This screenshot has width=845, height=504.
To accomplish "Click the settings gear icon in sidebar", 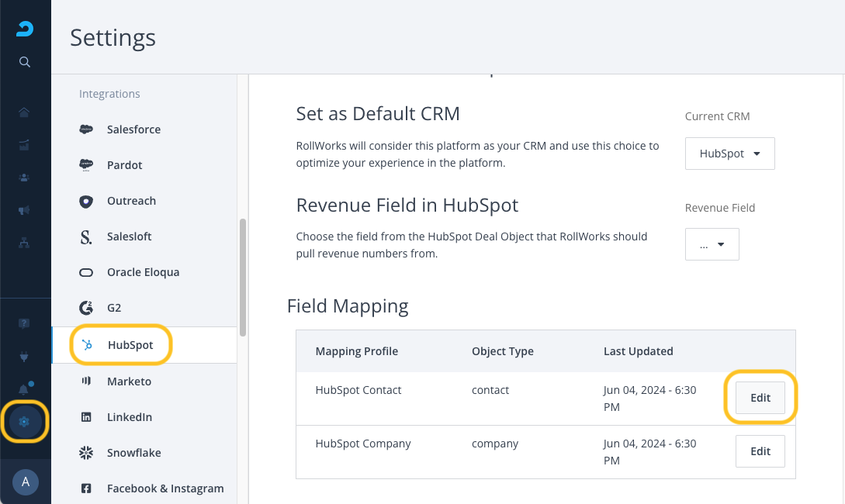I will tap(25, 422).
